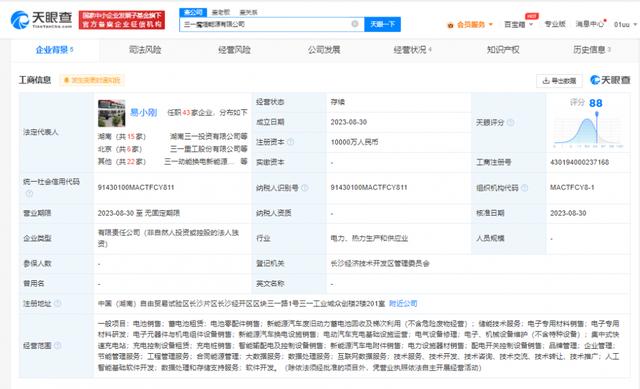This screenshot has width=640, height=389.
Task: Click the score value 88
Action: click(x=596, y=103)
